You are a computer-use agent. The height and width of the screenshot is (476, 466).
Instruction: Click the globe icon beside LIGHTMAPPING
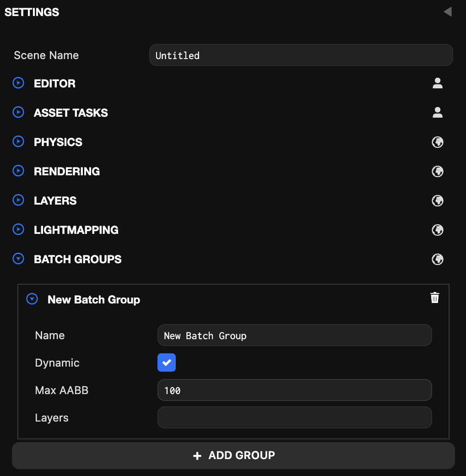438,230
